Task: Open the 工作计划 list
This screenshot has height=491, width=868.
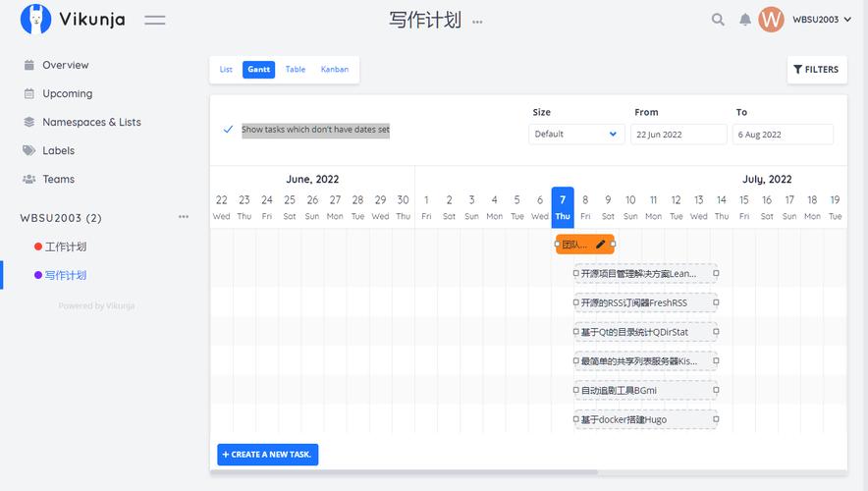Action: coord(66,246)
